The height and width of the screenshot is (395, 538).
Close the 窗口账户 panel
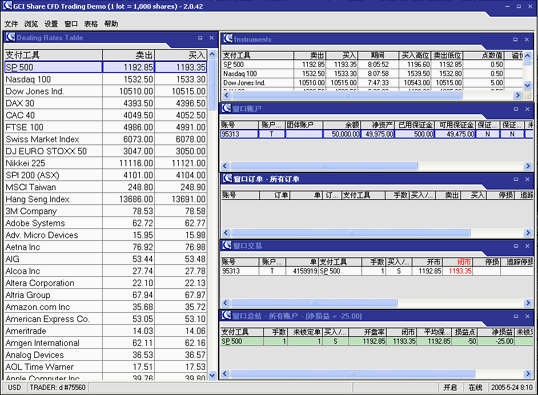coord(527,109)
